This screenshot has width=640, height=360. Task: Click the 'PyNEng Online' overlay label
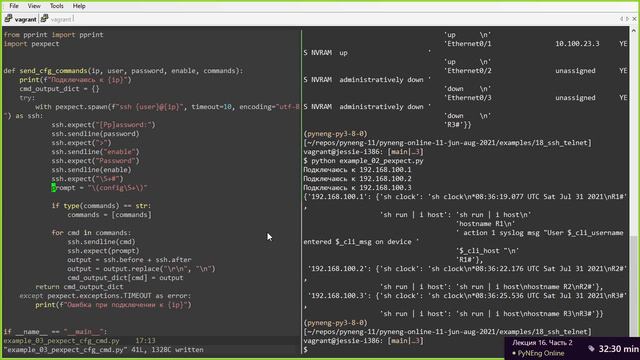540,353
